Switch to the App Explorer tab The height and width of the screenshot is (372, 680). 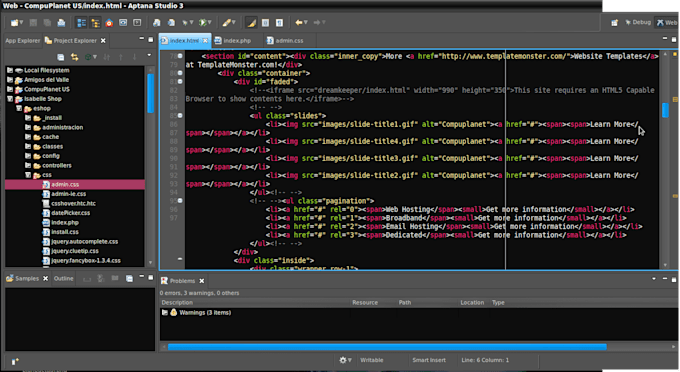coord(23,41)
